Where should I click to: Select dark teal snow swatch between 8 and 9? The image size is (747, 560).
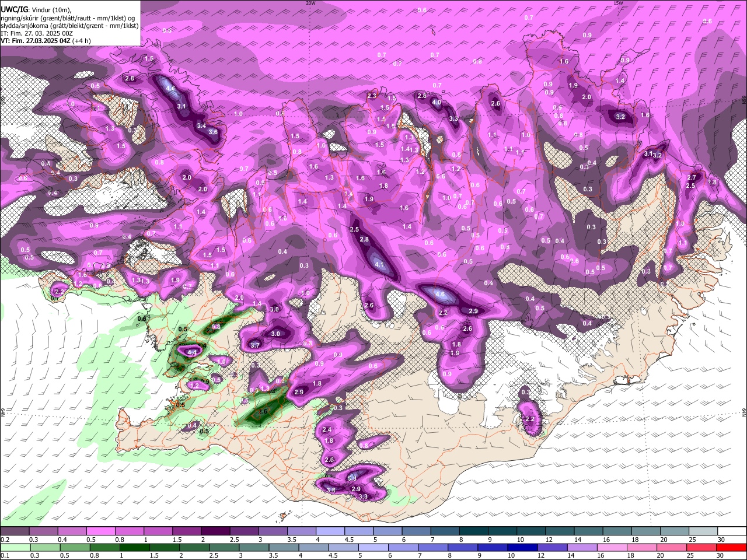point(474,531)
